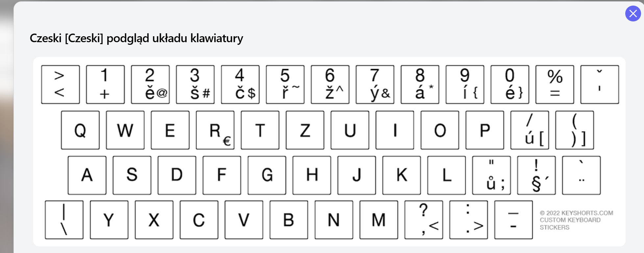The image size is (644, 253).
Task: Click the question mark and comma key
Action: [x=424, y=220]
